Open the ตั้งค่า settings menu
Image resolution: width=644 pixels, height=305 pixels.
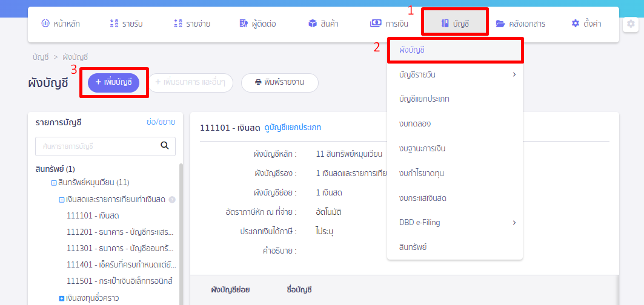tap(586, 24)
